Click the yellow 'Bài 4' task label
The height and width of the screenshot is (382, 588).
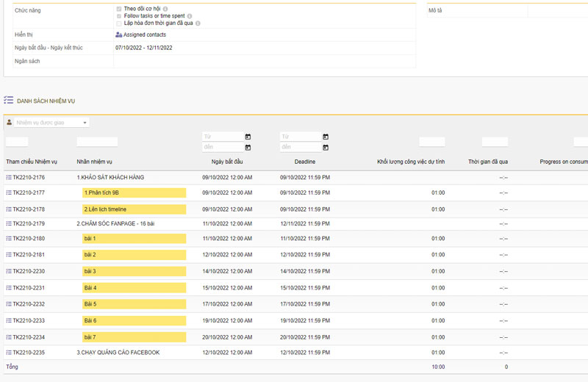tap(134, 288)
